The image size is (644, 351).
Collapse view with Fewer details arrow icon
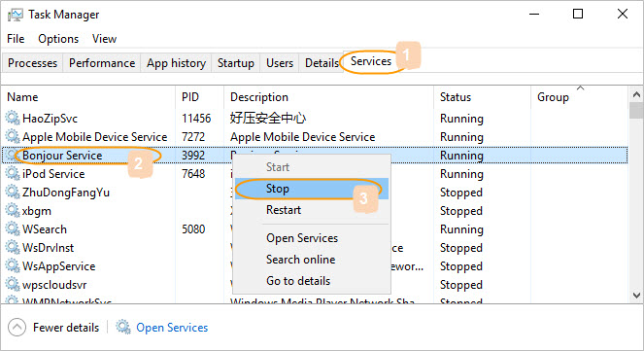click(17, 328)
